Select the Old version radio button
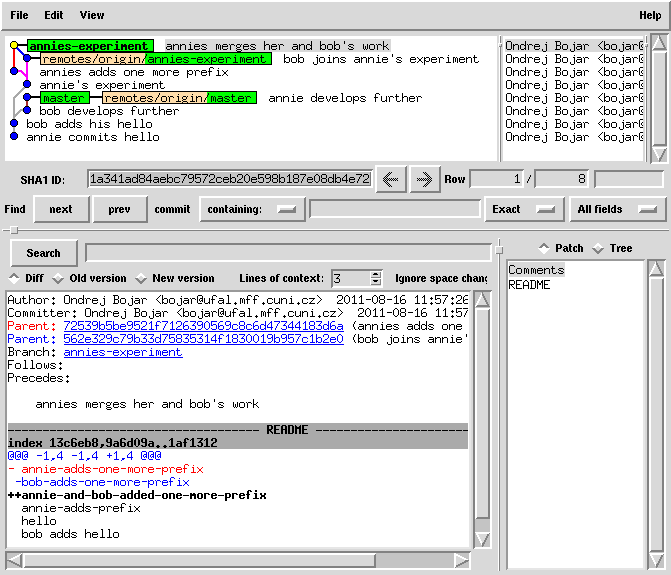Screen dimensions: 671x575 coord(58,278)
